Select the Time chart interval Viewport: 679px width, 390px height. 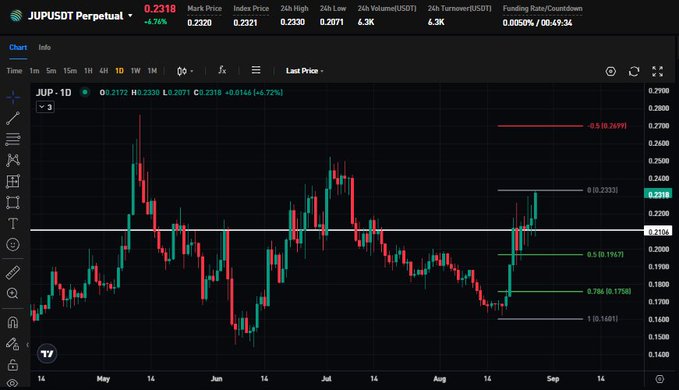[x=14, y=71]
